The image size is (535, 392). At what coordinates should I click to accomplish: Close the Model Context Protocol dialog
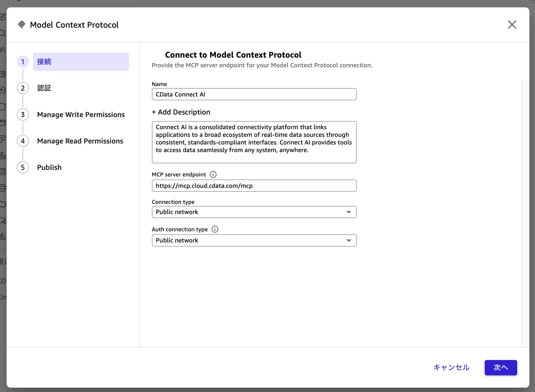pyautogui.click(x=512, y=25)
